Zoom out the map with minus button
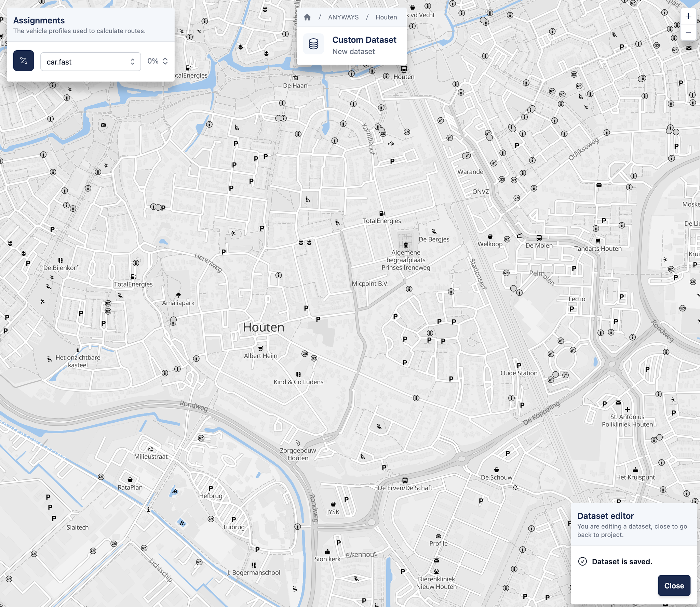The width and height of the screenshot is (700, 607). click(688, 32)
